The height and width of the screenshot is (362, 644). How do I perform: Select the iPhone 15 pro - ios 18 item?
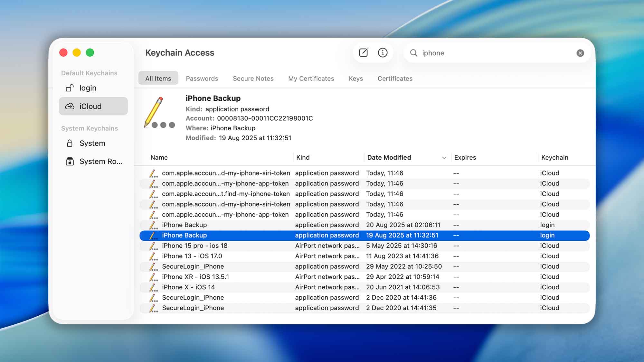[x=365, y=246]
